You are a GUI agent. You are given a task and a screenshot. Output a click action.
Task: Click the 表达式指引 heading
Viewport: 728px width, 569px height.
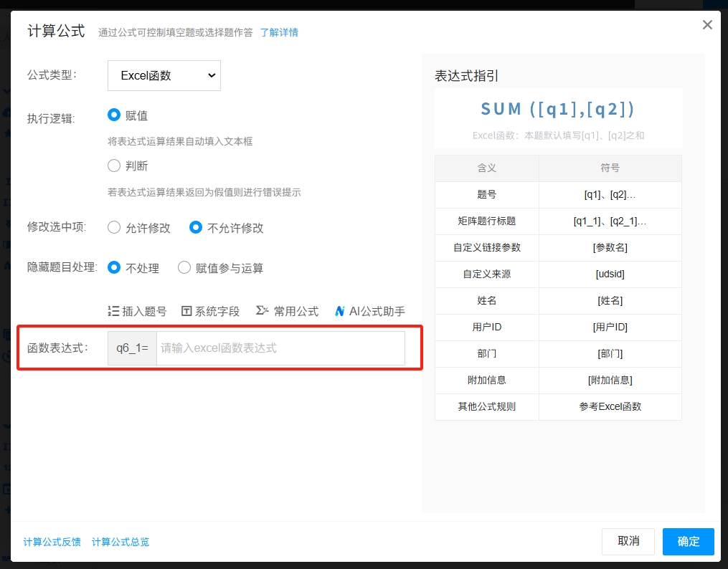tap(467, 75)
